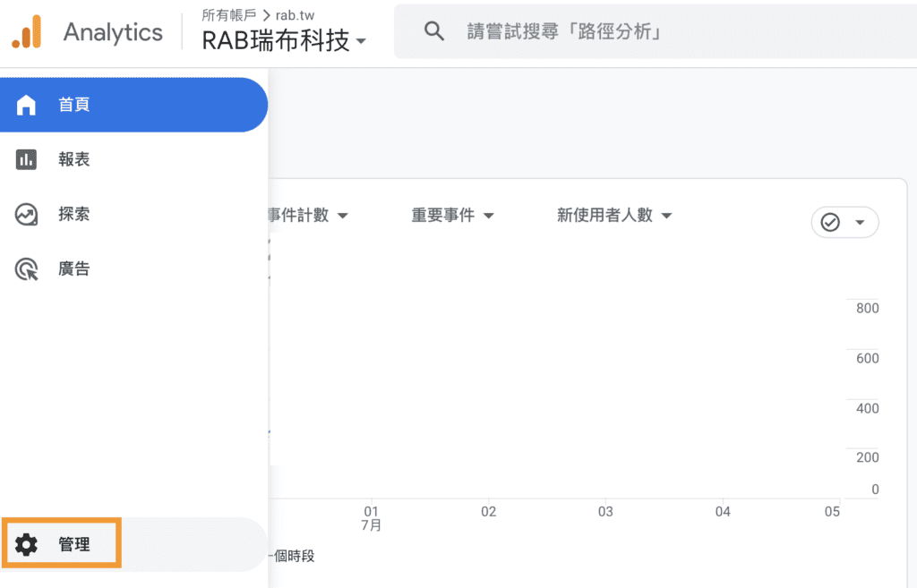Open the bar chart icon beside 報表

(27, 160)
